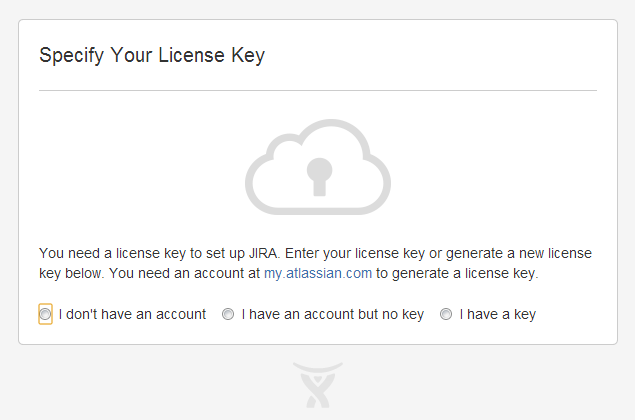635x420 pixels.
Task: Select the "I have a key" radio button
Action: point(446,314)
